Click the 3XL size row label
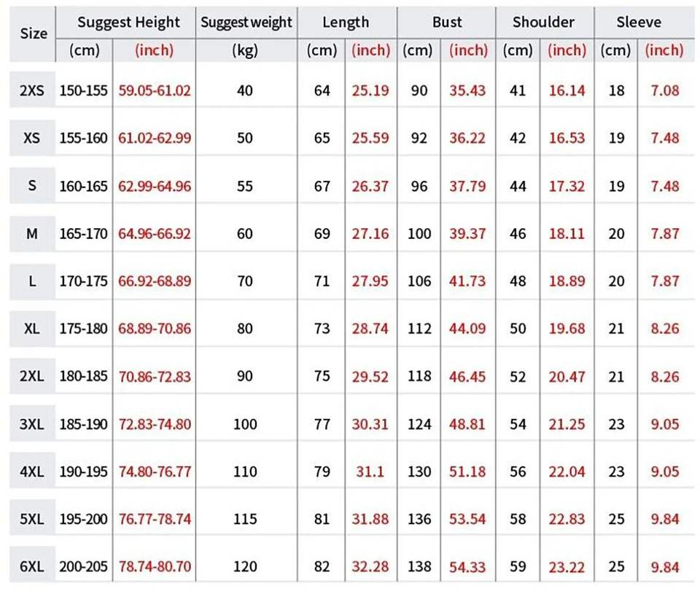700x591 pixels. (32, 424)
